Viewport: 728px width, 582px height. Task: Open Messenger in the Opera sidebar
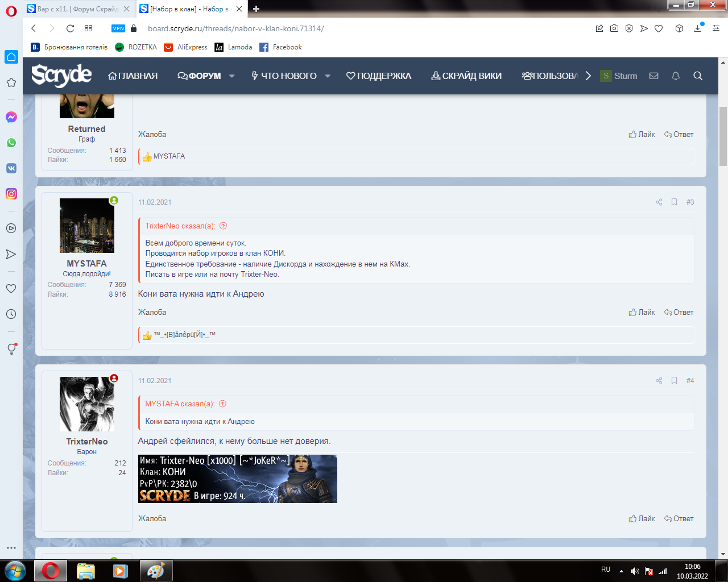pyautogui.click(x=11, y=117)
